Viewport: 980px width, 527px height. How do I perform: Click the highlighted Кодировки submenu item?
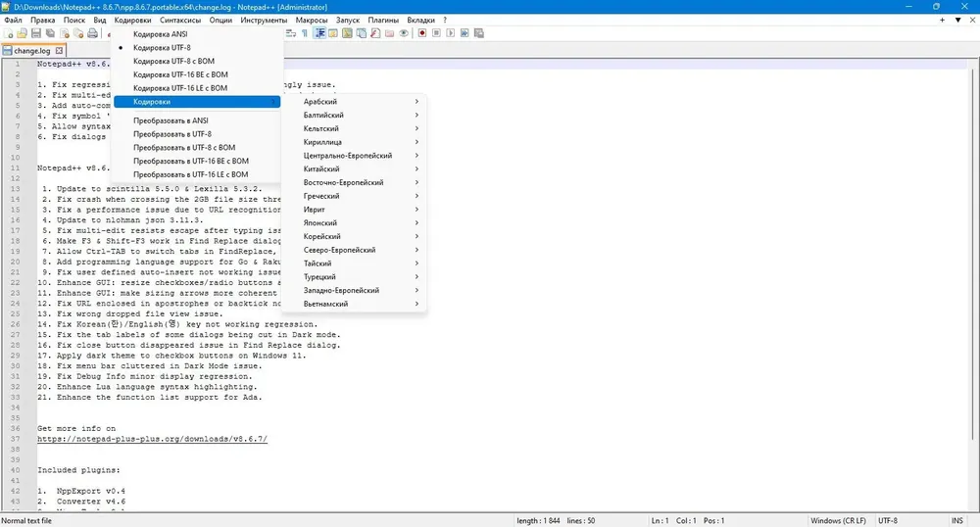[197, 102]
